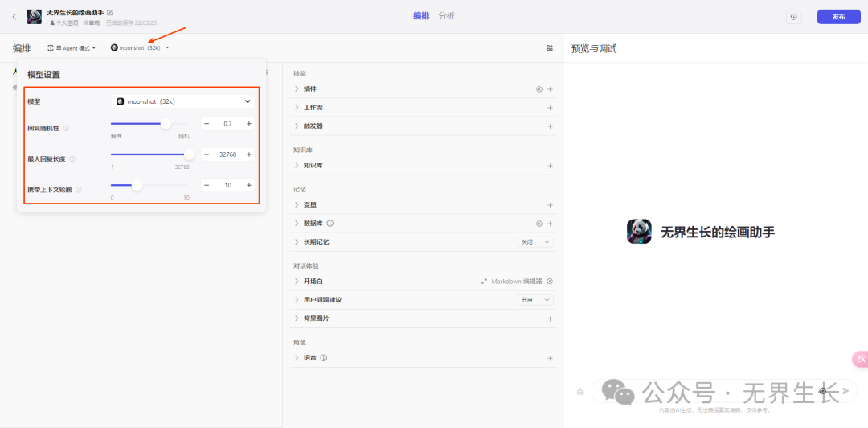Click the auto-add icon in 插件 row
This screenshot has height=428, width=868.
(539, 88)
